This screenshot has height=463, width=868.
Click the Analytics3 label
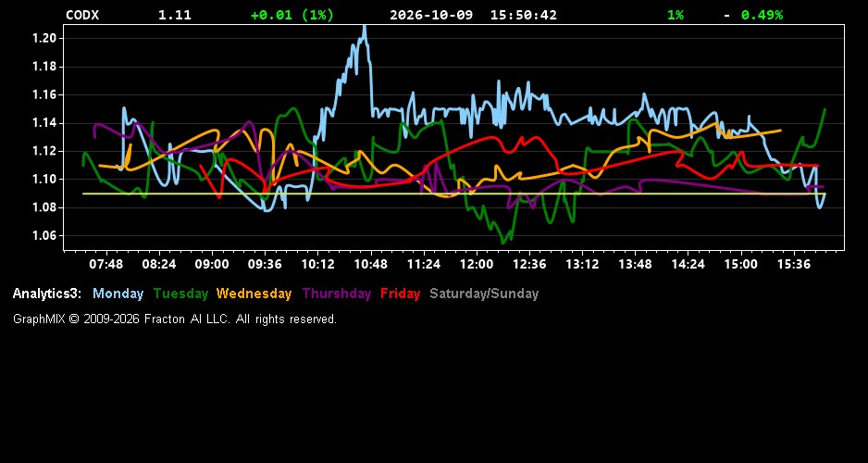[x=47, y=294]
